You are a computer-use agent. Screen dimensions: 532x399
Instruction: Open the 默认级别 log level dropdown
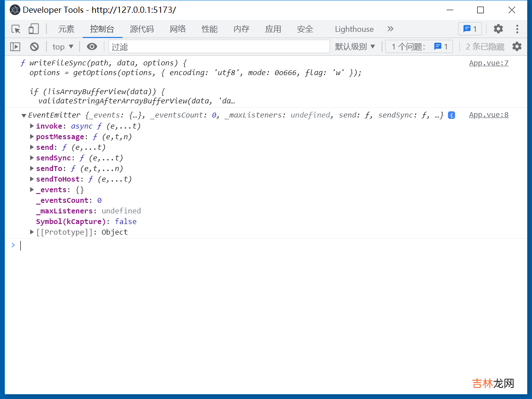point(355,46)
